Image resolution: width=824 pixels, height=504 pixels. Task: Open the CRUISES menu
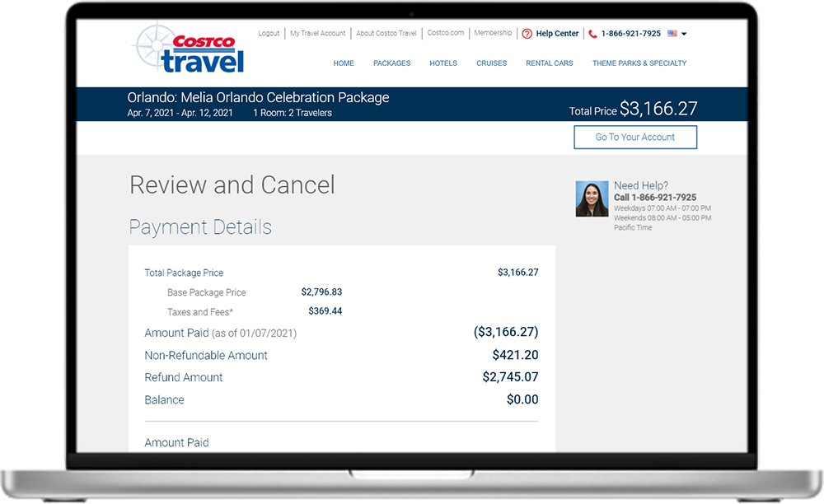click(491, 63)
